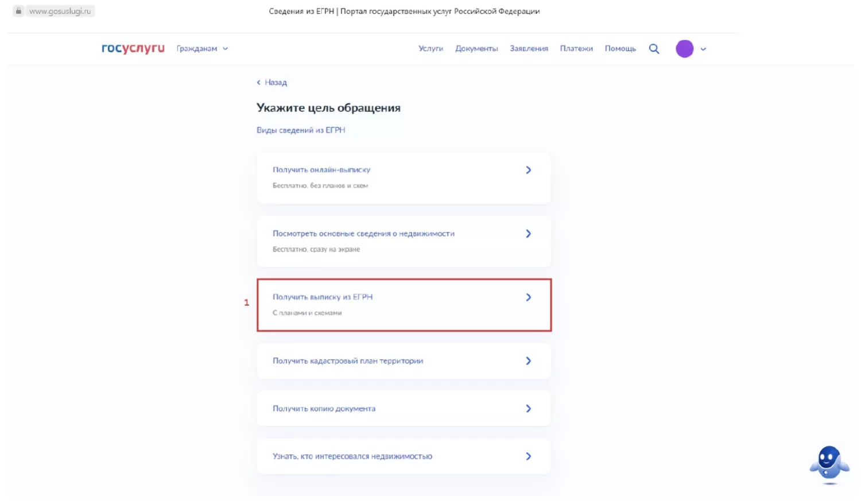Open the Платежи menu item
The height and width of the screenshot is (504, 861).
(576, 49)
